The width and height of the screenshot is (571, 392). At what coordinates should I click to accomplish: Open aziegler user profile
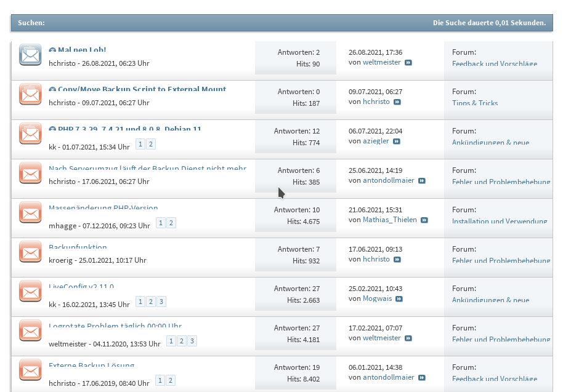tap(376, 141)
